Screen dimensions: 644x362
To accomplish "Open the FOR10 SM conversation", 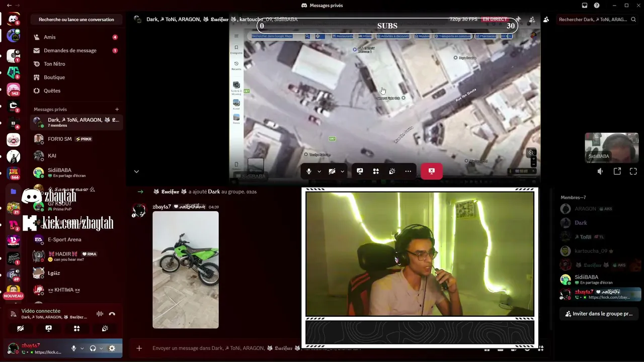I will pos(76,139).
